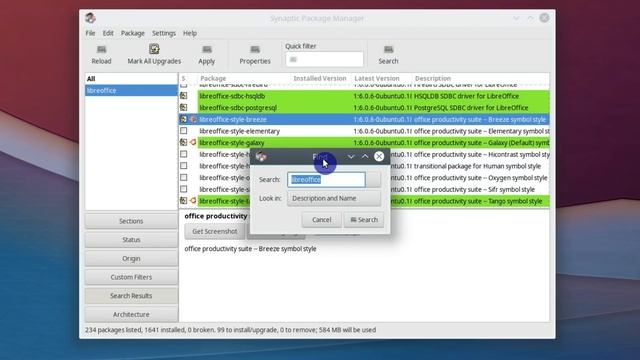Toggle status box for libreoffice-sdbc-postgresql
The width and height of the screenshot is (640, 360).
[184, 108]
